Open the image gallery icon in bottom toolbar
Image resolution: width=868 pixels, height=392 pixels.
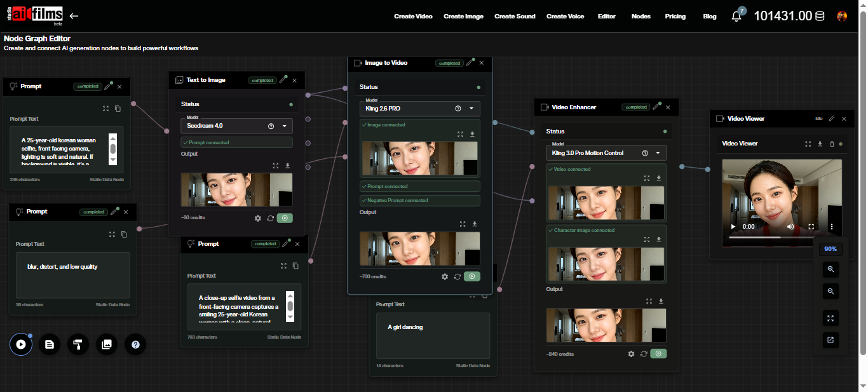[107, 344]
